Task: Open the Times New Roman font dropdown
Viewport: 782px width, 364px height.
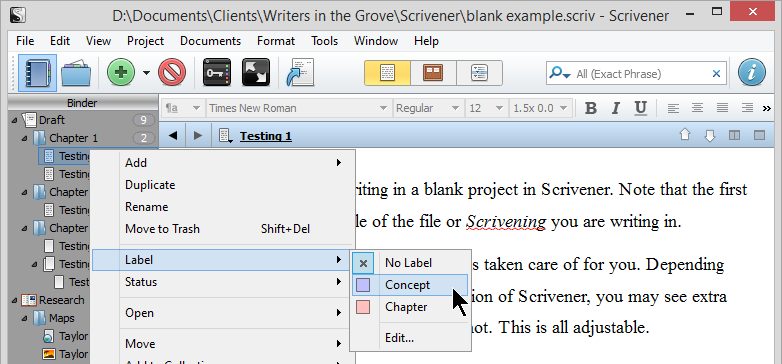Action: [298, 108]
